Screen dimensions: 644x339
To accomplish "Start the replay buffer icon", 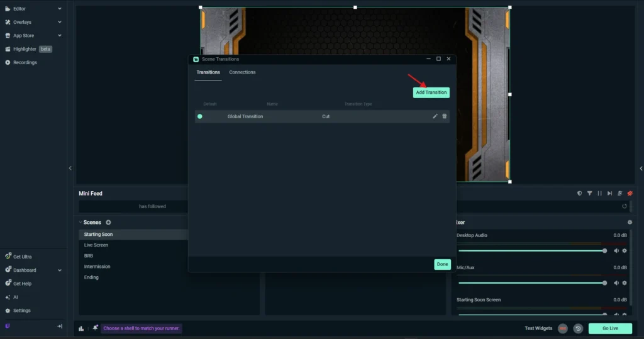I will click(x=577, y=328).
